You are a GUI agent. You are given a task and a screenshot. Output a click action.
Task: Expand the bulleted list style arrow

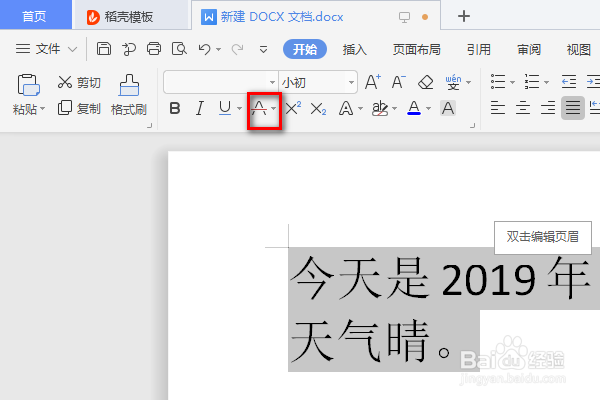[x=512, y=82]
